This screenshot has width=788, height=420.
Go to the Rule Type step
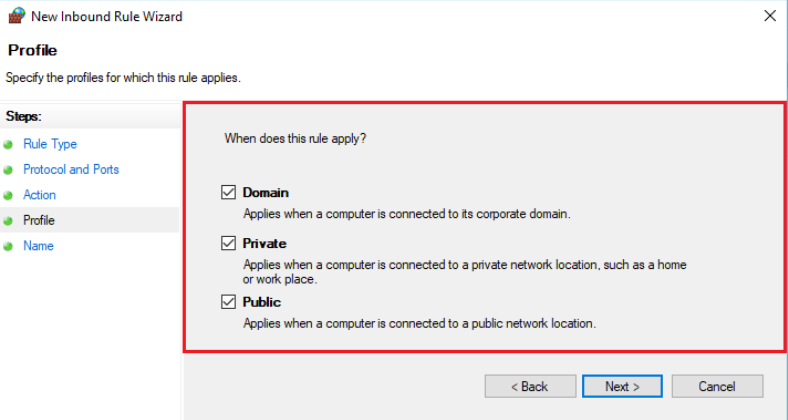pos(50,144)
